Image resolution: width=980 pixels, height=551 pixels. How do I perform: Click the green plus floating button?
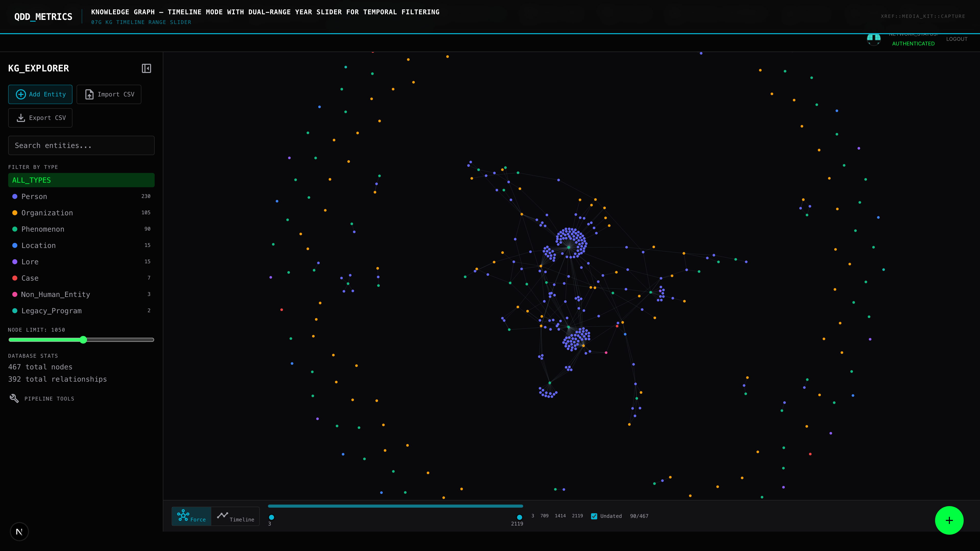tap(949, 520)
